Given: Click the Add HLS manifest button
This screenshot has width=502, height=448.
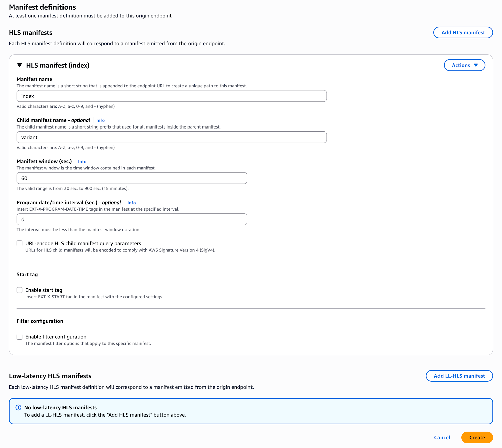Looking at the screenshot, I should [463, 33].
